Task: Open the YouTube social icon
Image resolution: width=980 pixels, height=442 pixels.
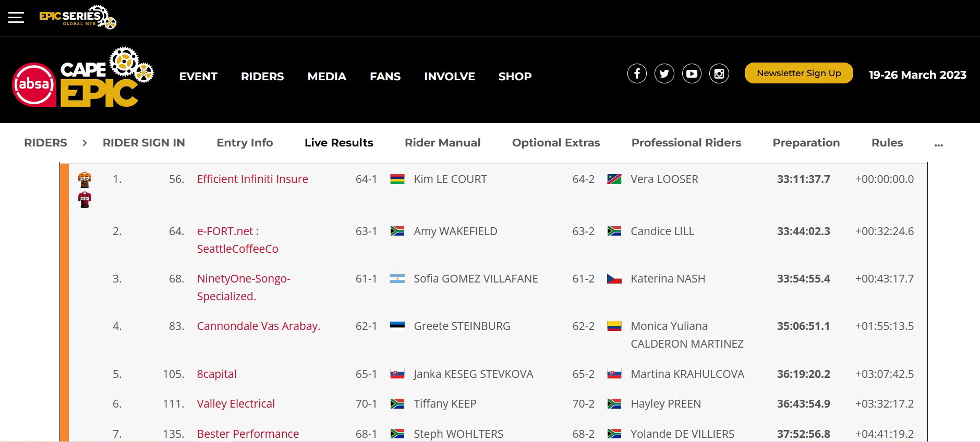Action: (692, 73)
